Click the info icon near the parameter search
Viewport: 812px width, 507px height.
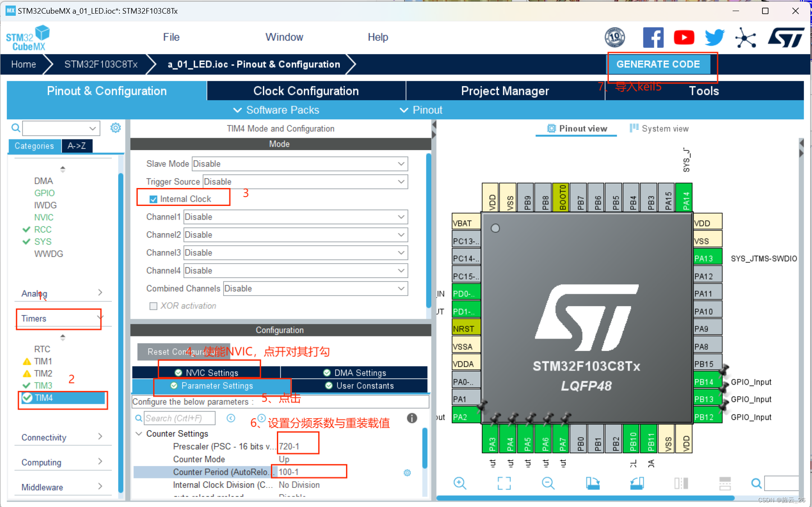(412, 418)
